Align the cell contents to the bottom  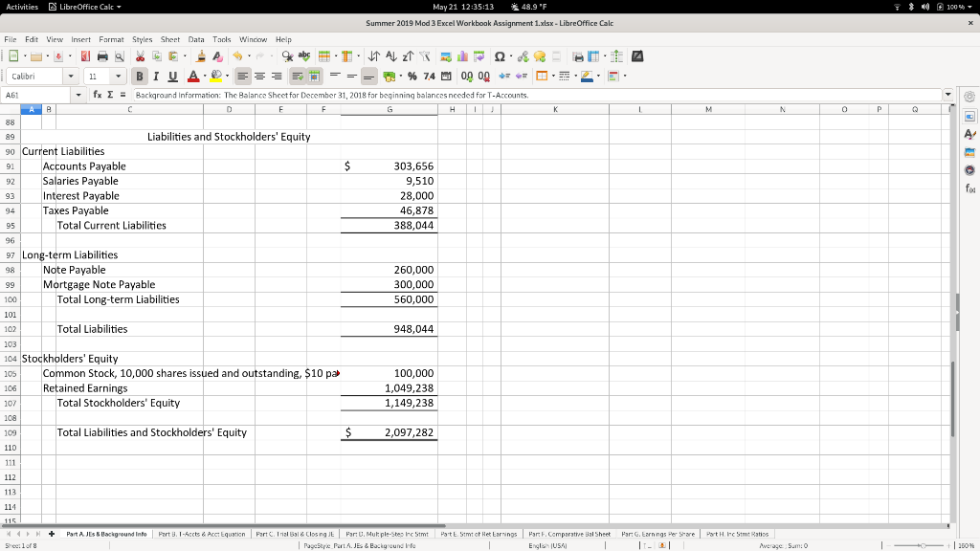[x=368, y=77]
